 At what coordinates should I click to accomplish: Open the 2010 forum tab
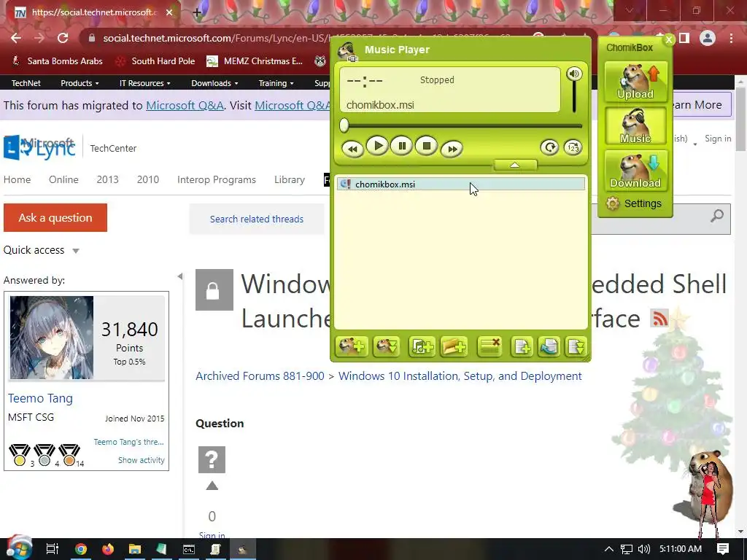pos(147,179)
